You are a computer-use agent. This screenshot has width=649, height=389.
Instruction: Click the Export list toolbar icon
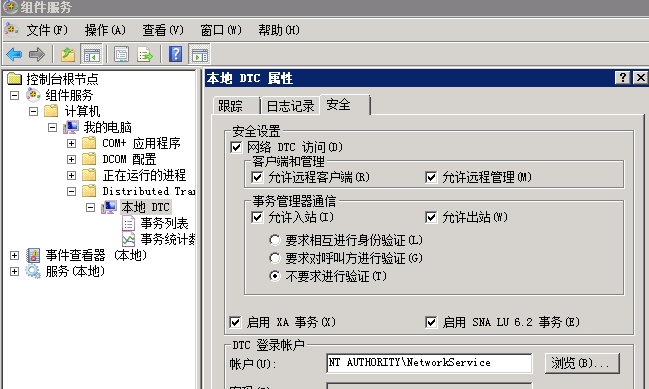coord(145,54)
